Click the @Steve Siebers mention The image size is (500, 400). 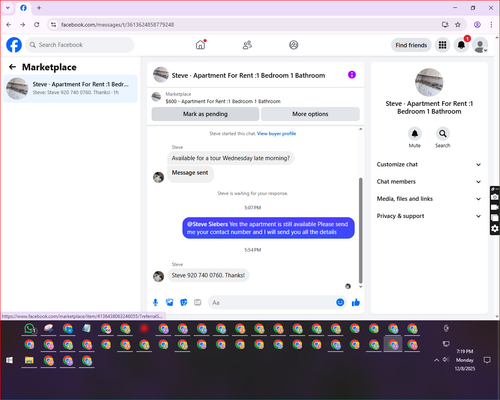(207, 224)
